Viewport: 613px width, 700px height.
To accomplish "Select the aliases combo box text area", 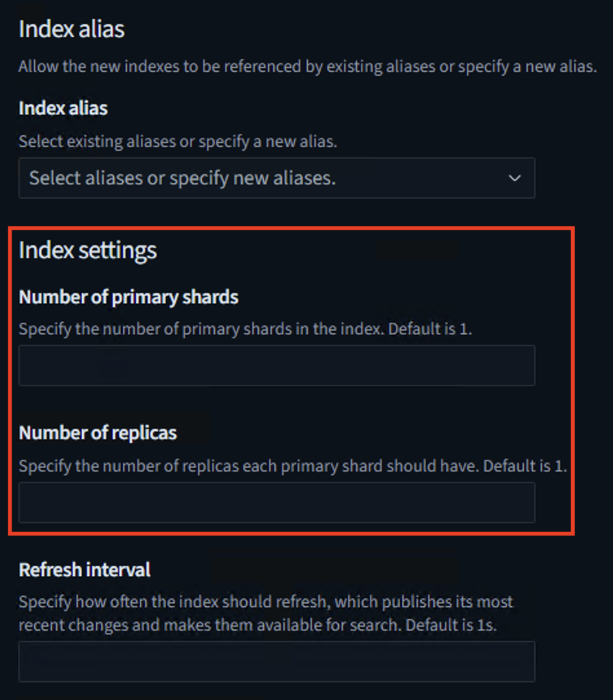I will [259, 179].
